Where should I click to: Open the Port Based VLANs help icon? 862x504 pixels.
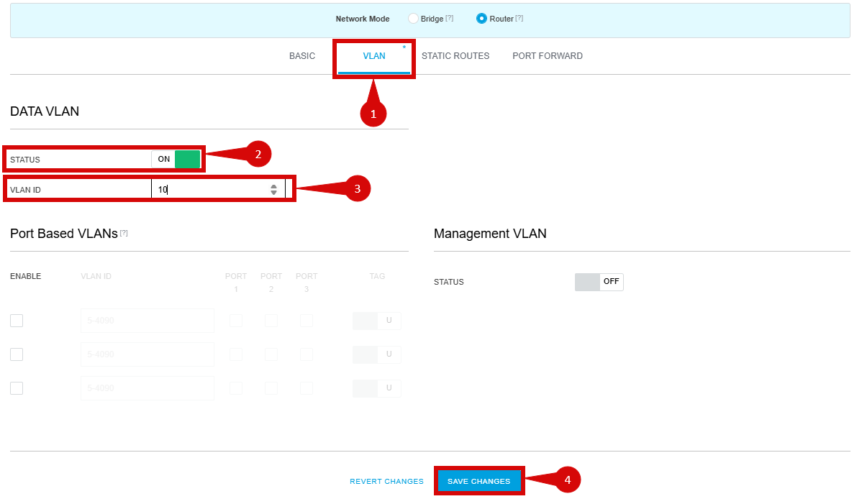click(x=124, y=234)
